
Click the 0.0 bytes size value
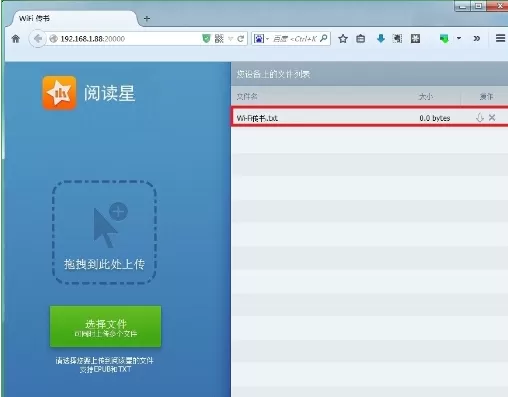[x=435, y=118]
